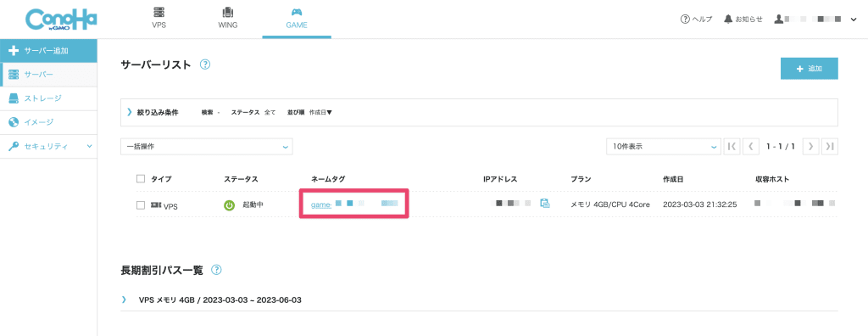Open サーバー in the sidebar
The image size is (868, 336).
click(x=48, y=75)
